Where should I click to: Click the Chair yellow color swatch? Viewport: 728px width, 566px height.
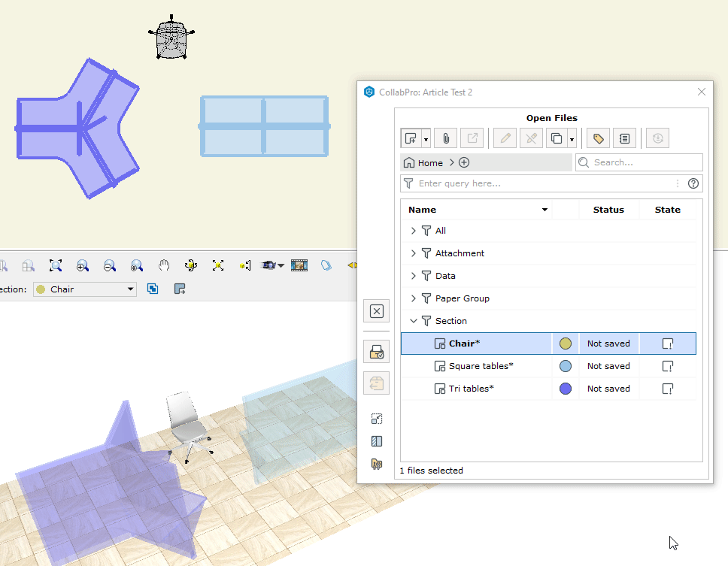566,344
